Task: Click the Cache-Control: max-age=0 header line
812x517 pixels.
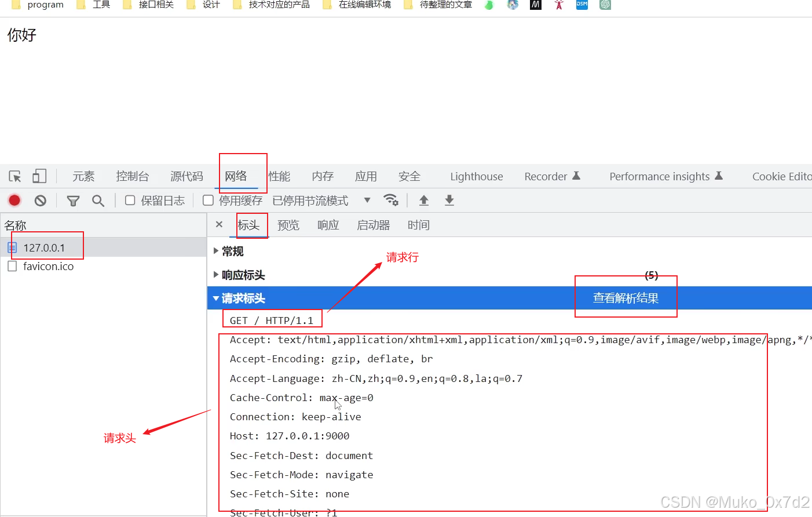Action: coord(301,398)
